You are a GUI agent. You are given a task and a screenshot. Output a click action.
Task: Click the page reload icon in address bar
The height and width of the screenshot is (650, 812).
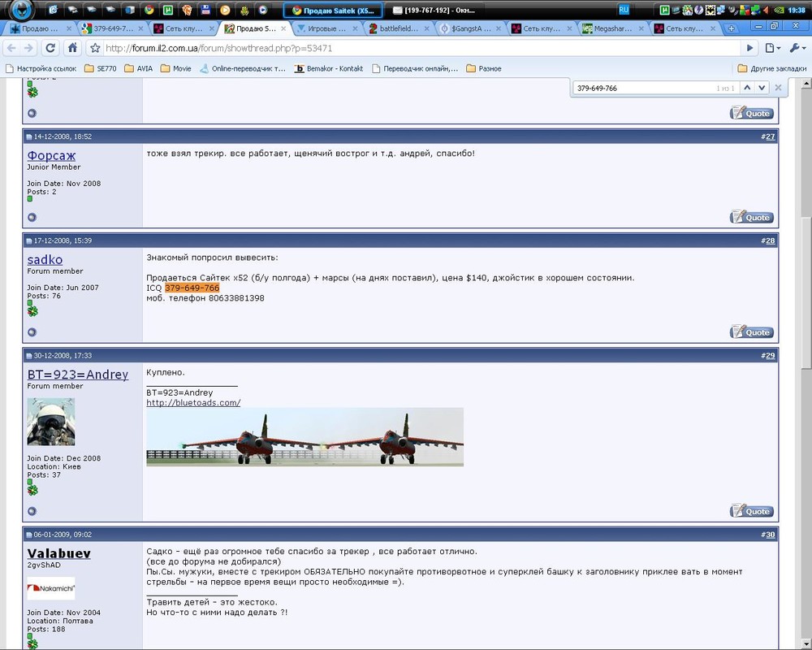(x=50, y=48)
